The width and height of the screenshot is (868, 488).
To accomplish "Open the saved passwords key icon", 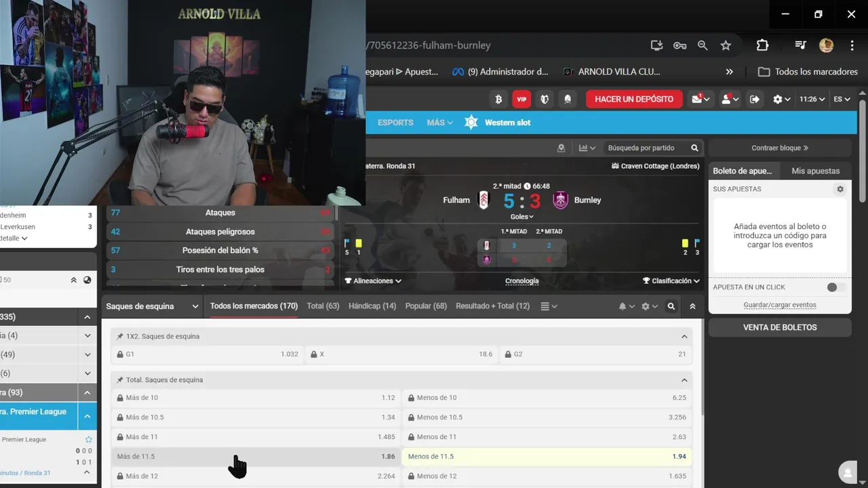I will [x=679, y=45].
